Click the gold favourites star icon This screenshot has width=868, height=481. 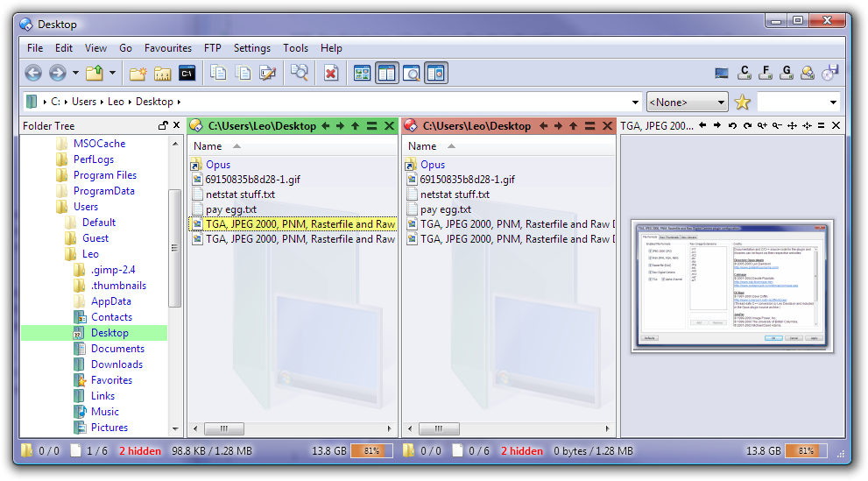[743, 102]
